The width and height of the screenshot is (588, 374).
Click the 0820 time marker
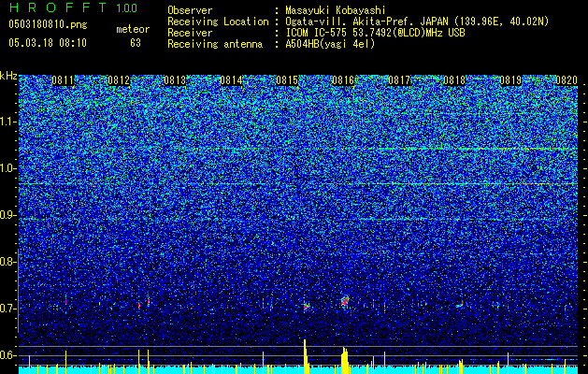566,80
